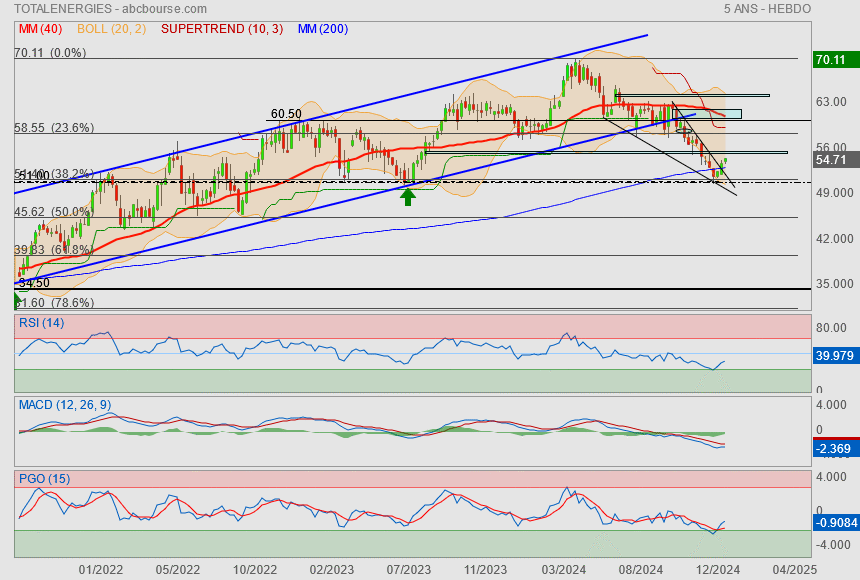Click the 07/2023 date label
The width and height of the screenshot is (860, 580).
pos(409,570)
